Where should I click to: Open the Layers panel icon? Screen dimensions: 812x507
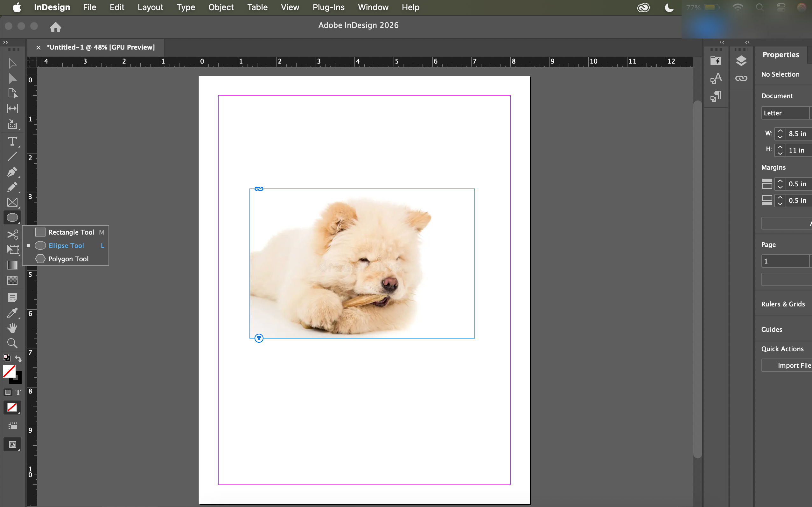coord(741,61)
